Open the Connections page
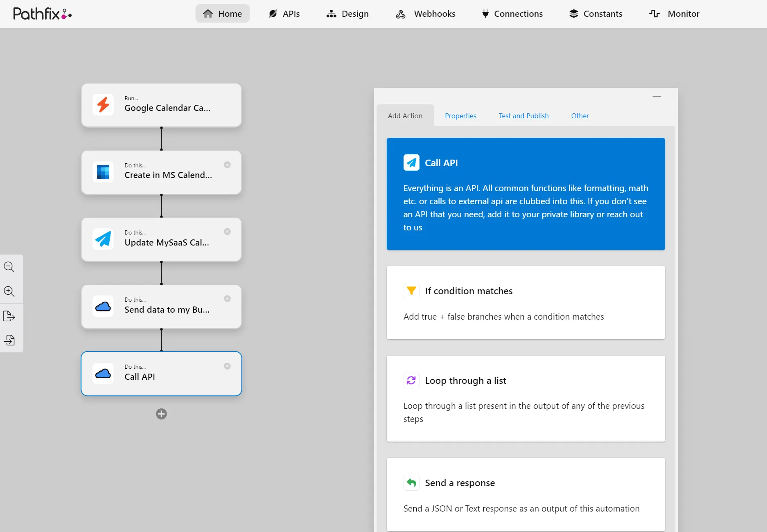 pyautogui.click(x=512, y=14)
